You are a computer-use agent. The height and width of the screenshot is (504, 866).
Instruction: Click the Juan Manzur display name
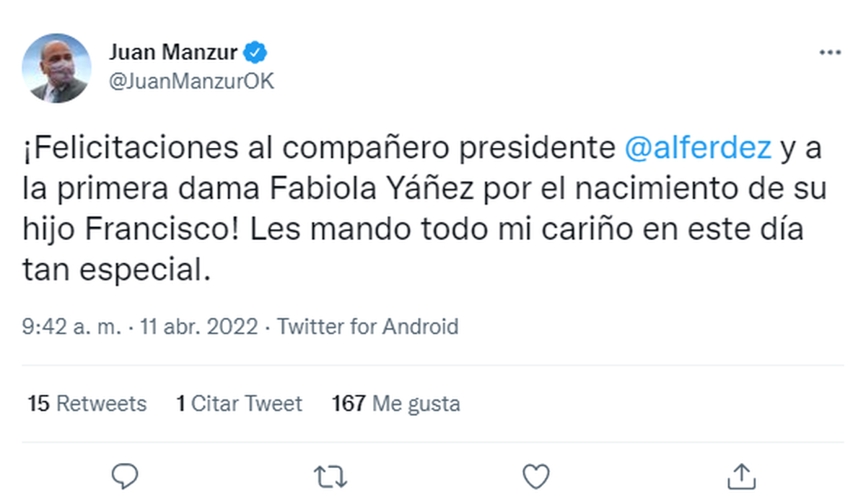(175, 53)
